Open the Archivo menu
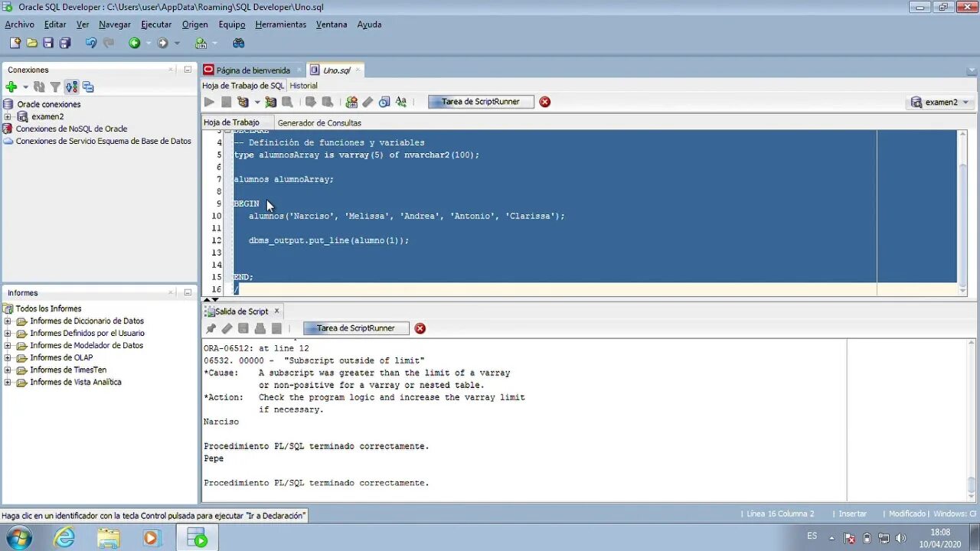 point(19,24)
